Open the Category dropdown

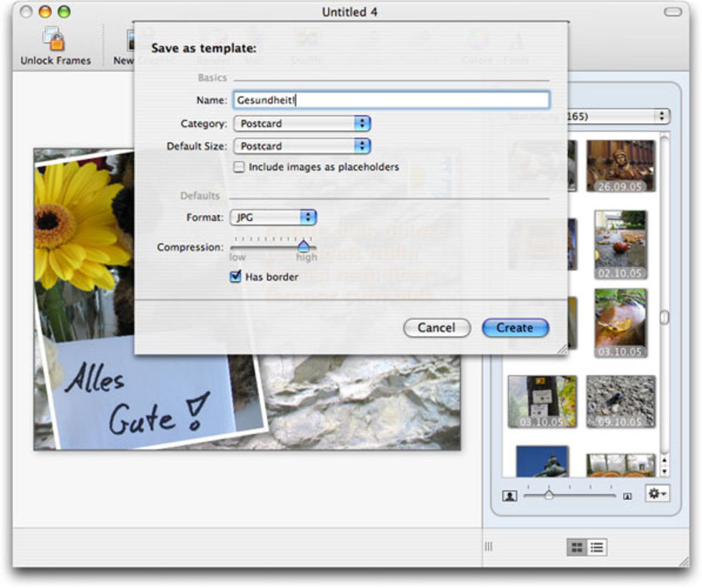[x=302, y=123]
